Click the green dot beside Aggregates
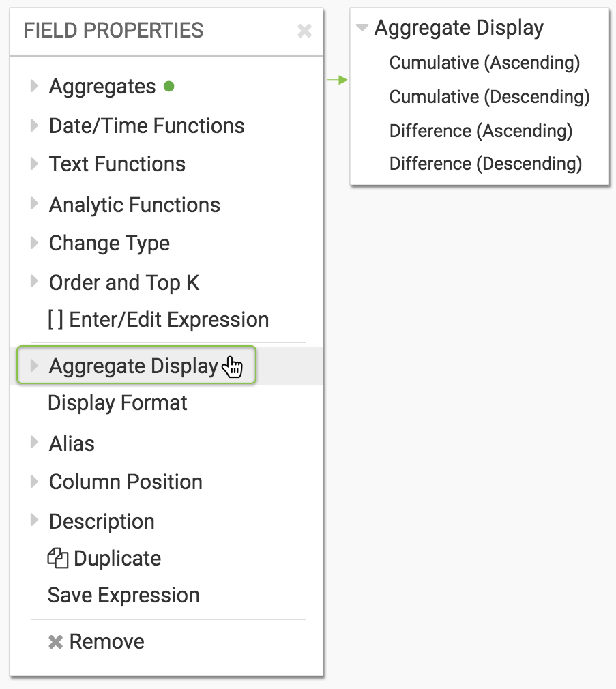 169,87
